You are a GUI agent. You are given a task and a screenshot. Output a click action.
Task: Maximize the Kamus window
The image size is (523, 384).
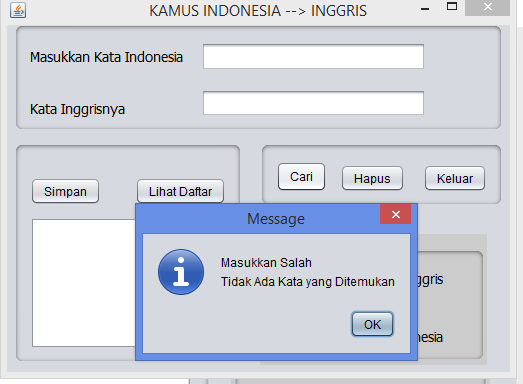point(452,7)
